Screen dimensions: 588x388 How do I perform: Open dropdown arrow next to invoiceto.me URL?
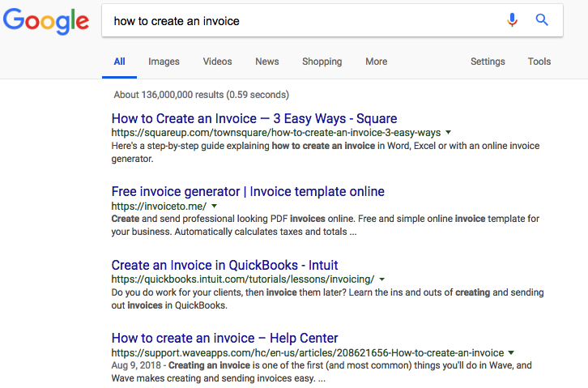pyautogui.click(x=214, y=206)
